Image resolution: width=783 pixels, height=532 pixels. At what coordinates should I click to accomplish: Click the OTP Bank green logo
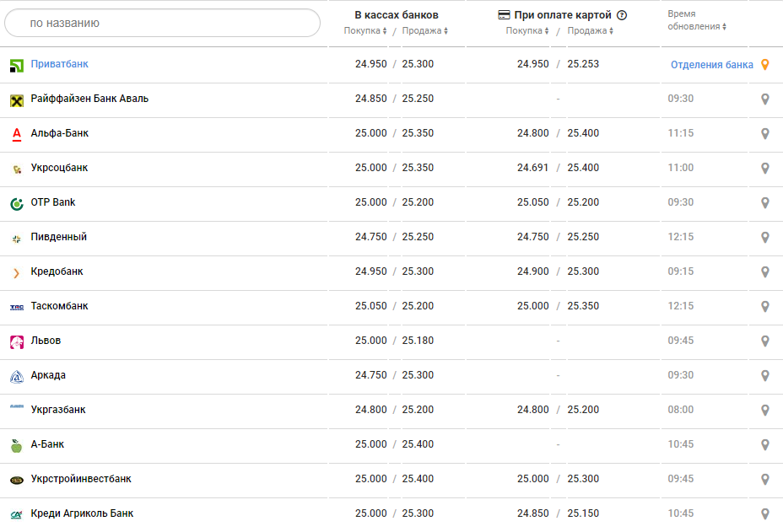tap(16, 203)
